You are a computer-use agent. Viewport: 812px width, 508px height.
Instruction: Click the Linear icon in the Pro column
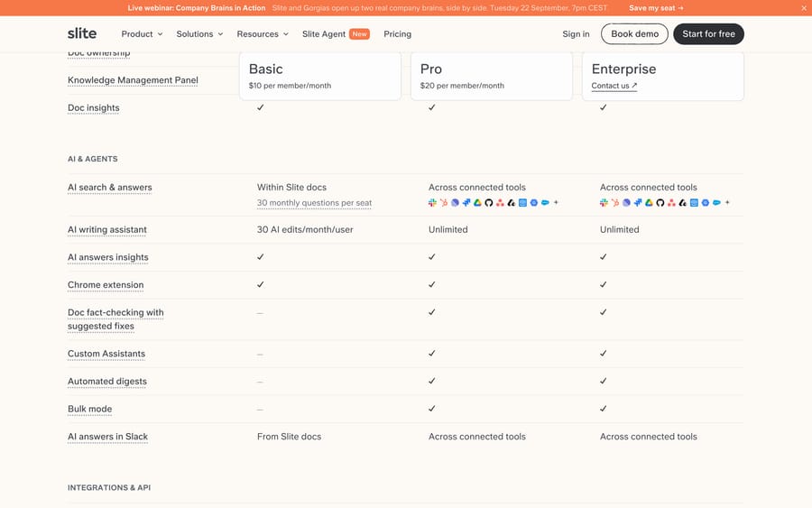click(456, 202)
